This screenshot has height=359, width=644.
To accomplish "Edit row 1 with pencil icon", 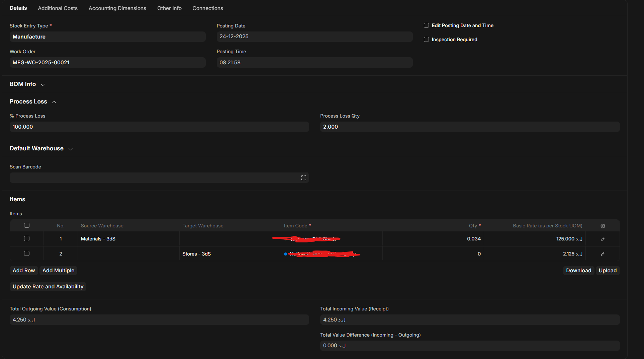I will click(603, 239).
